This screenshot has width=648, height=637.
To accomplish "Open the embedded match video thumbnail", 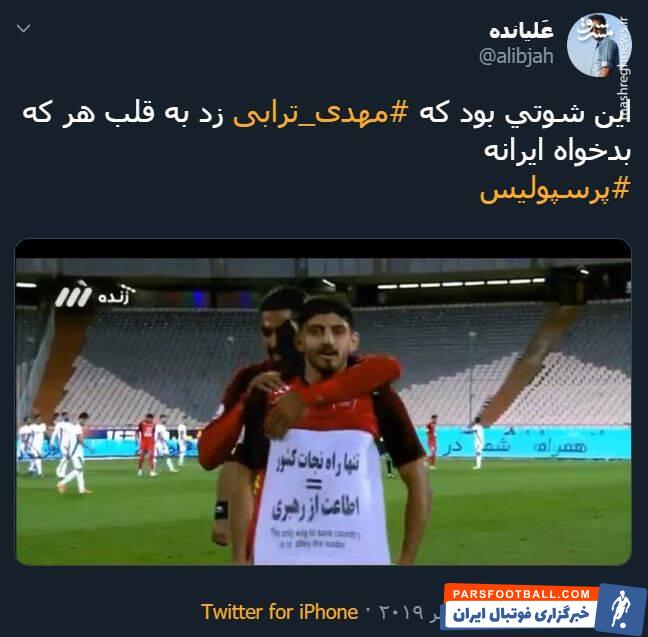I will tap(323, 402).
